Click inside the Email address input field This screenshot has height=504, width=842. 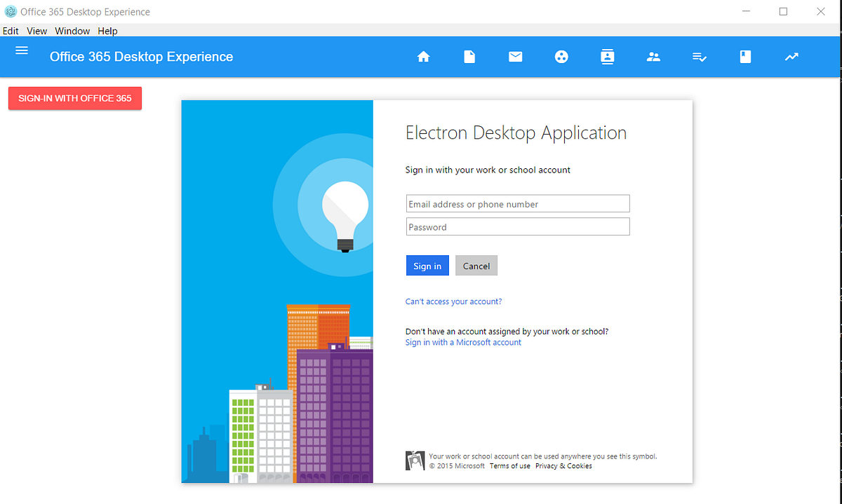tap(517, 203)
